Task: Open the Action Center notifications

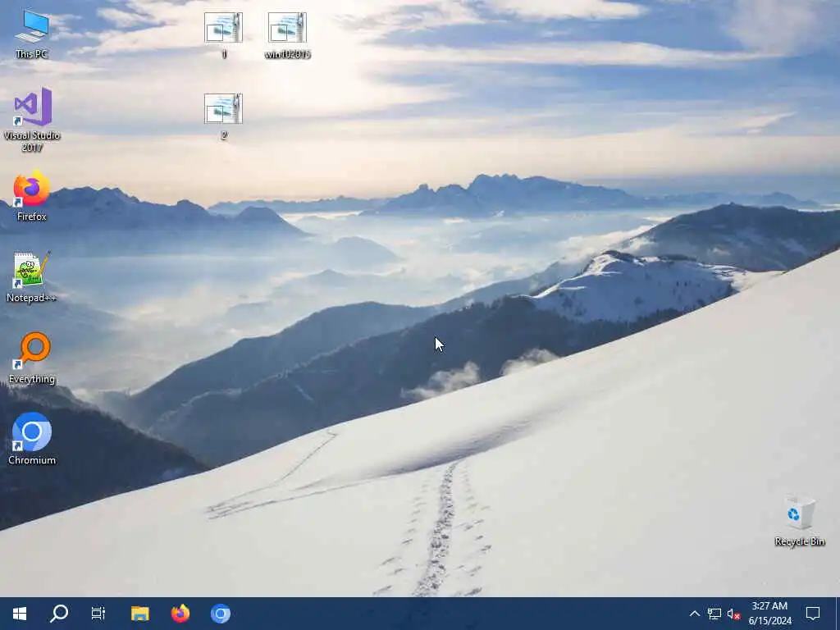Action: point(813,614)
